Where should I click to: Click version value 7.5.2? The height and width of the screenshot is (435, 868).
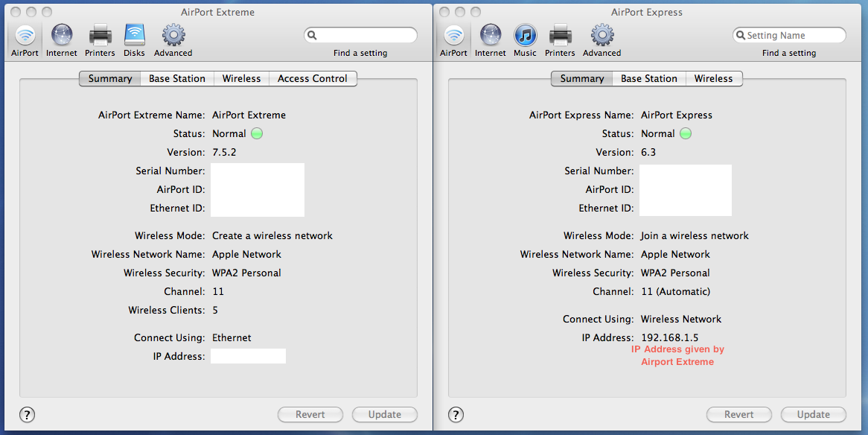(x=224, y=153)
